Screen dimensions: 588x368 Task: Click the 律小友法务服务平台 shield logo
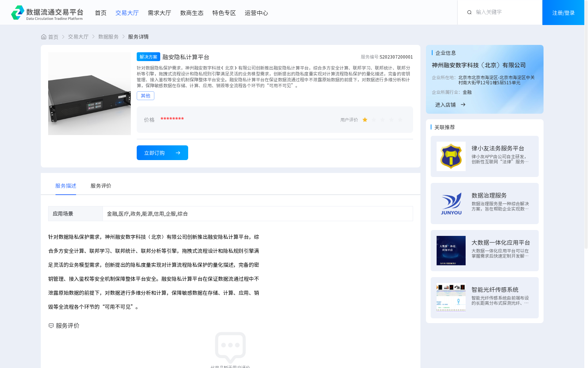[451, 156]
